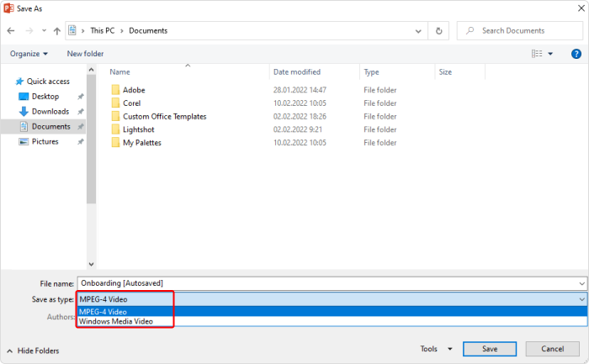Open the help question mark

576,54
